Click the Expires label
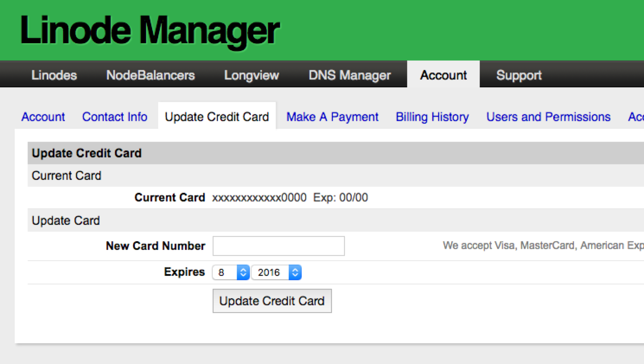 point(184,272)
